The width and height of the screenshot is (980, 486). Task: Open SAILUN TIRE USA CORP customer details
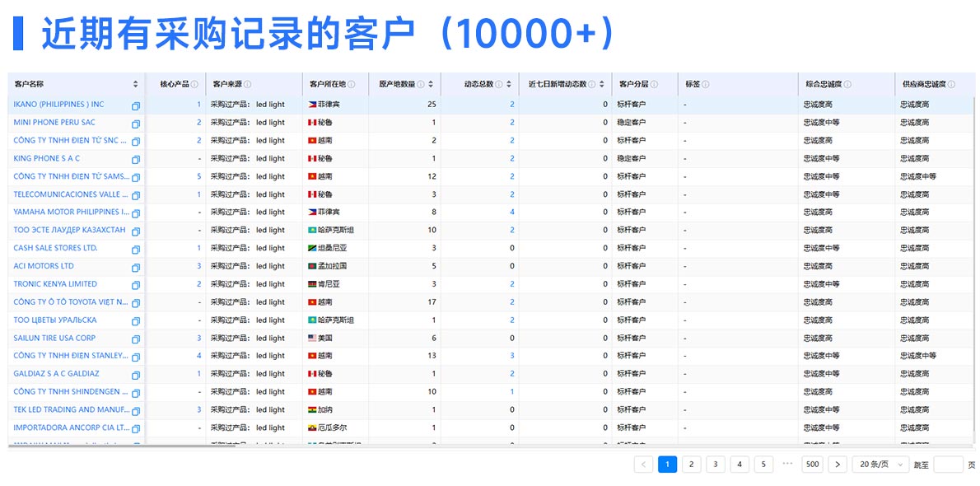click(x=54, y=338)
